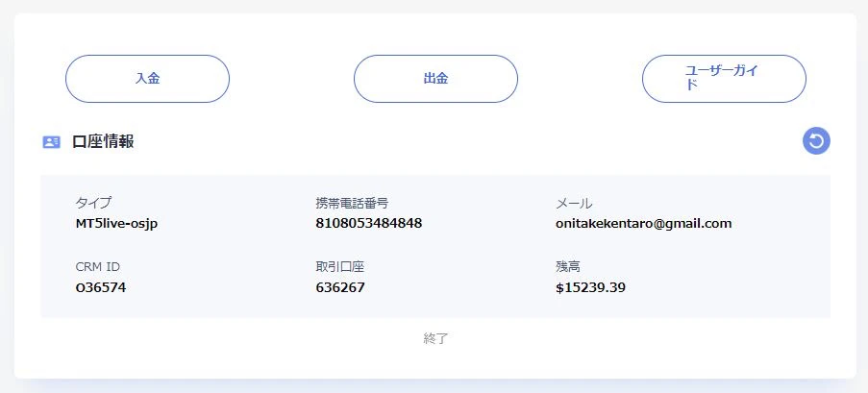
Task: Click the trading account number 636267
Action: 340,287
